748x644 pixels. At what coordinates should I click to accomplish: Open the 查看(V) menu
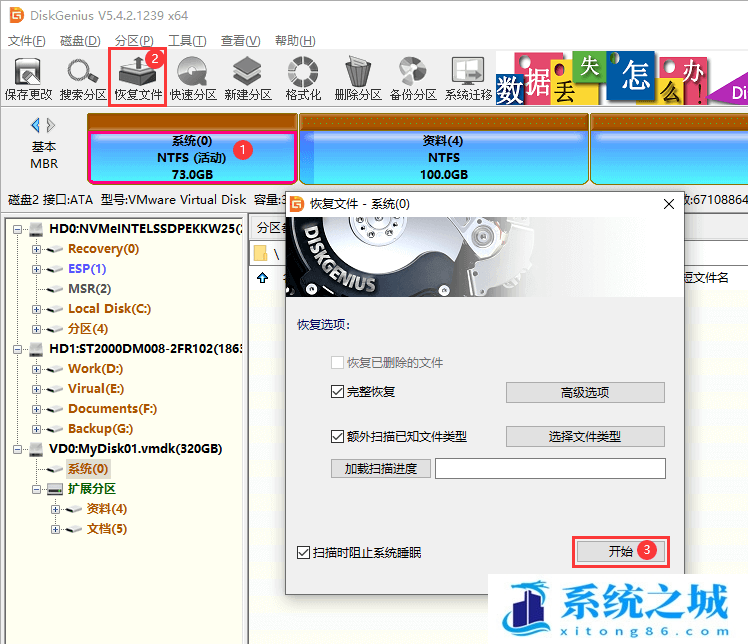click(240, 41)
